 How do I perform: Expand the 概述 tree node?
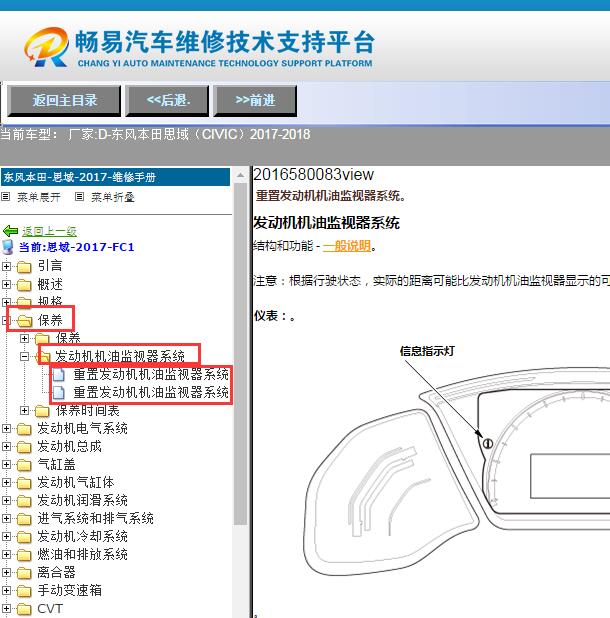(x=6, y=284)
